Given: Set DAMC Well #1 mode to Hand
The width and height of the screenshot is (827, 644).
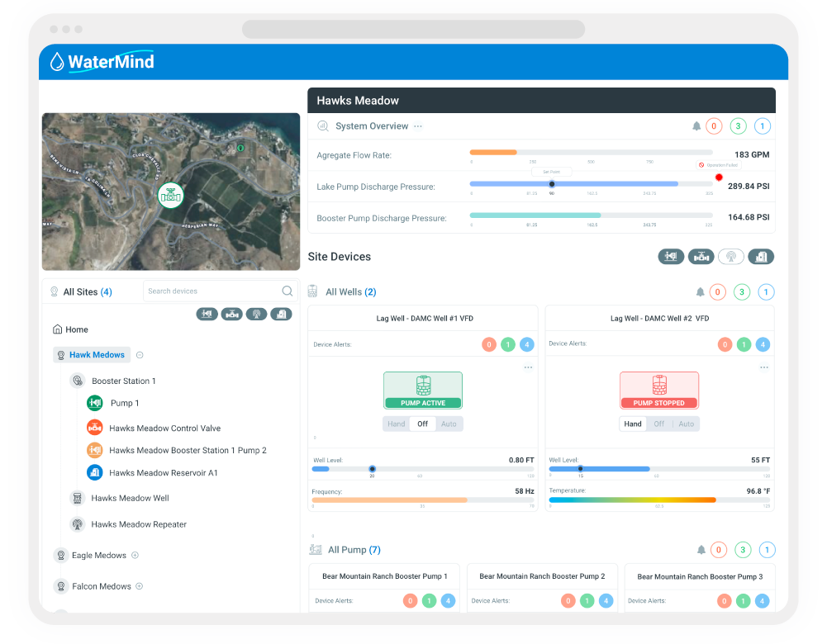Looking at the screenshot, I should pyautogui.click(x=396, y=424).
